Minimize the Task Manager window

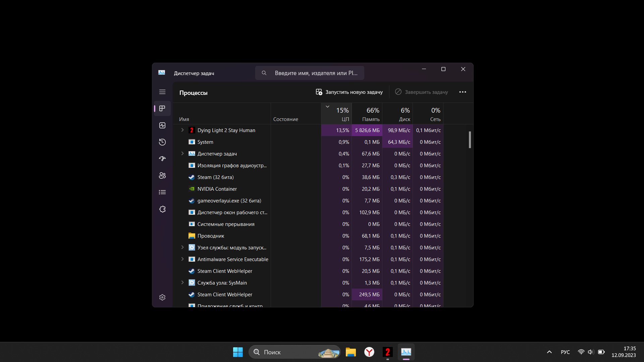click(x=424, y=69)
